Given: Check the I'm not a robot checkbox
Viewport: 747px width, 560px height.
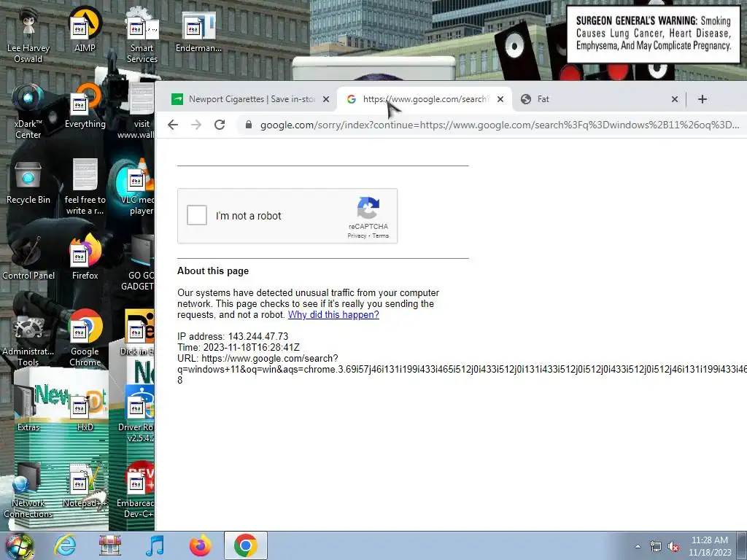Looking at the screenshot, I should tap(197, 215).
